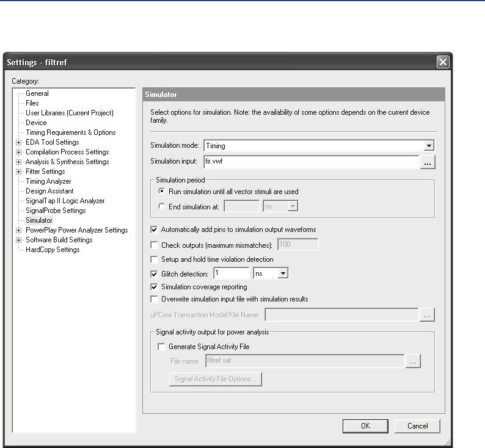Screen dimensions: 485x448
Task: Open the Glitch detection units dropdown
Action: pyautogui.click(x=282, y=274)
